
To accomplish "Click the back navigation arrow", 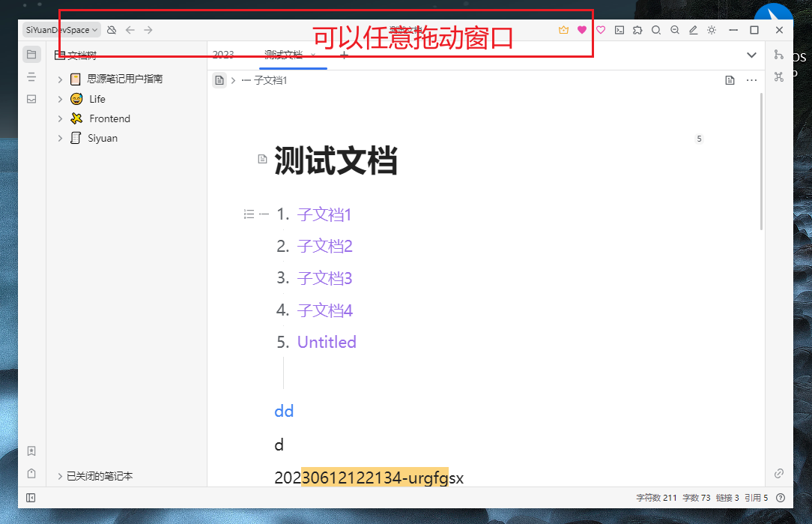I will tap(130, 30).
